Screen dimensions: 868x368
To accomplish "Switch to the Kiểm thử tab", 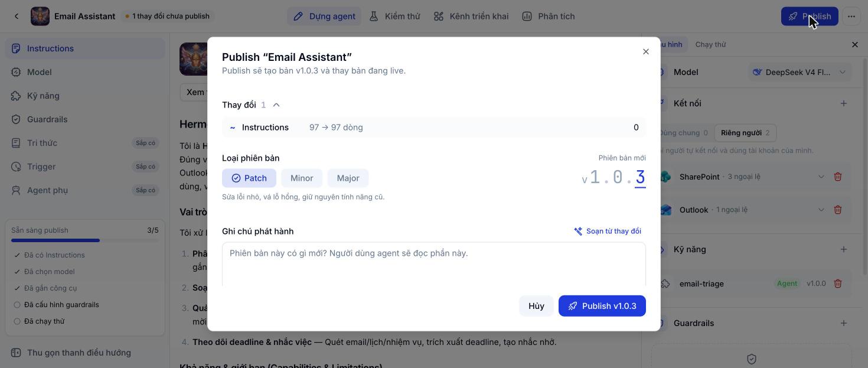I will click(394, 16).
